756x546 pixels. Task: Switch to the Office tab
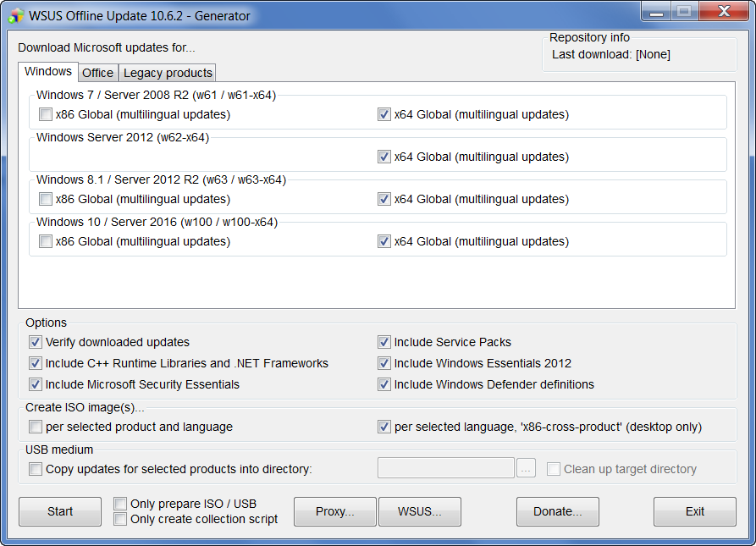pyautogui.click(x=97, y=73)
